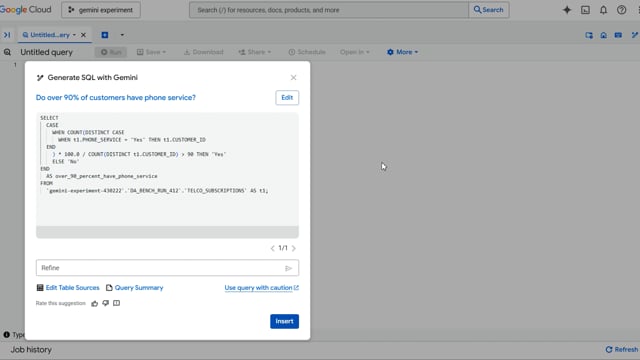Click the query magnifier icon beside Untitled query
Viewport: 640px width, 360px height.
(x=7, y=52)
